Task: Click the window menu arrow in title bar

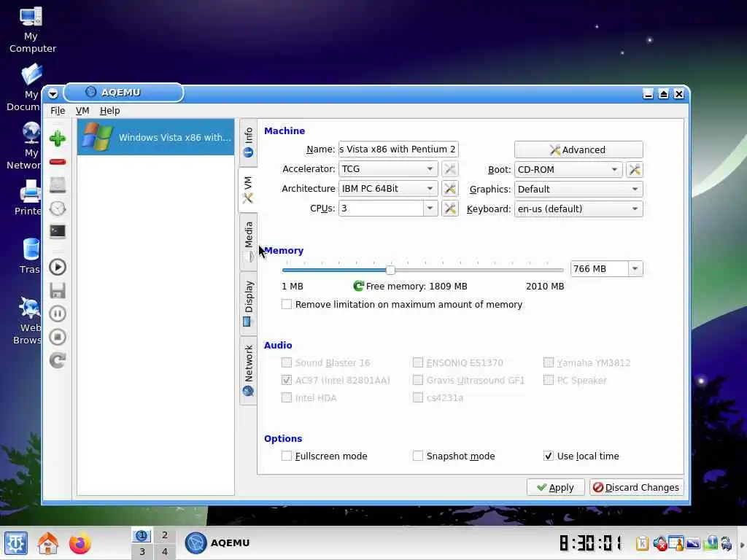Action: pyautogui.click(x=53, y=93)
